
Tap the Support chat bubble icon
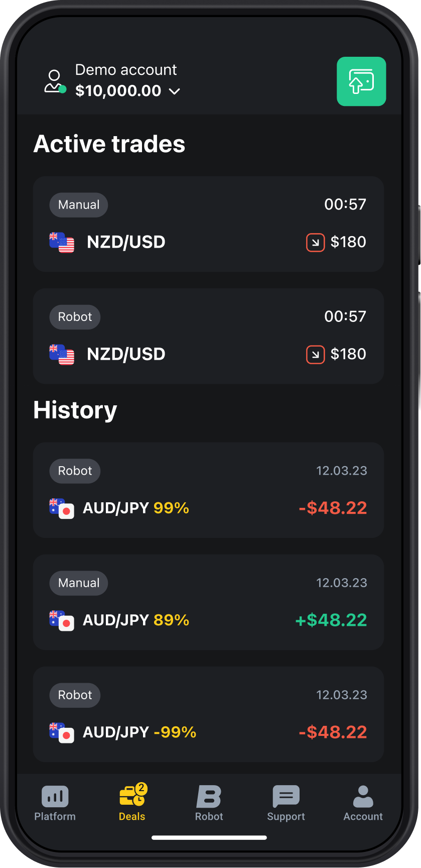(x=286, y=796)
